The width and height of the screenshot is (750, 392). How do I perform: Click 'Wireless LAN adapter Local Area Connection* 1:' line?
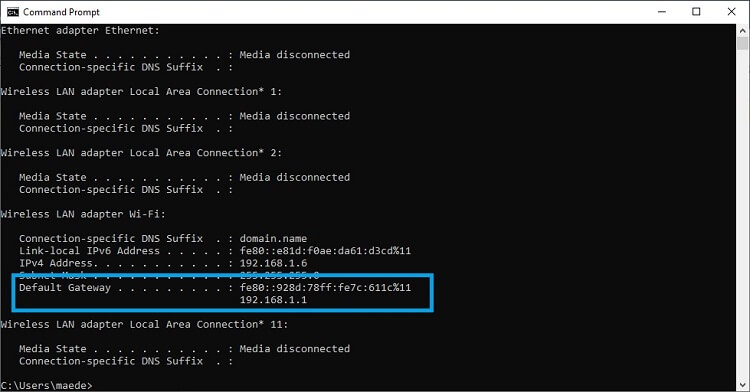(141, 91)
